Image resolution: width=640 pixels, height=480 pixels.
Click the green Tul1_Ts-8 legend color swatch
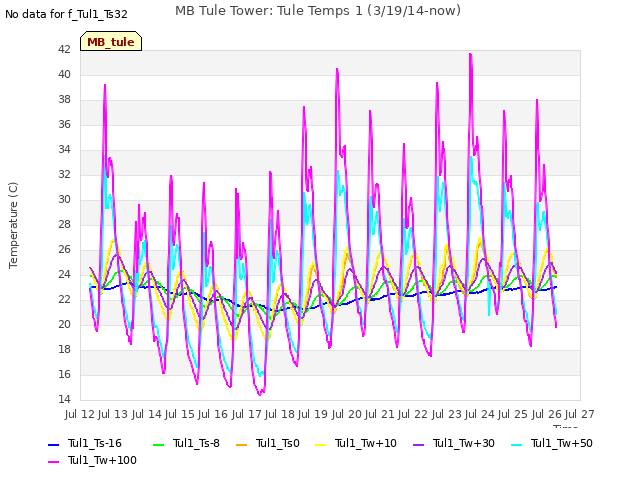(x=158, y=444)
